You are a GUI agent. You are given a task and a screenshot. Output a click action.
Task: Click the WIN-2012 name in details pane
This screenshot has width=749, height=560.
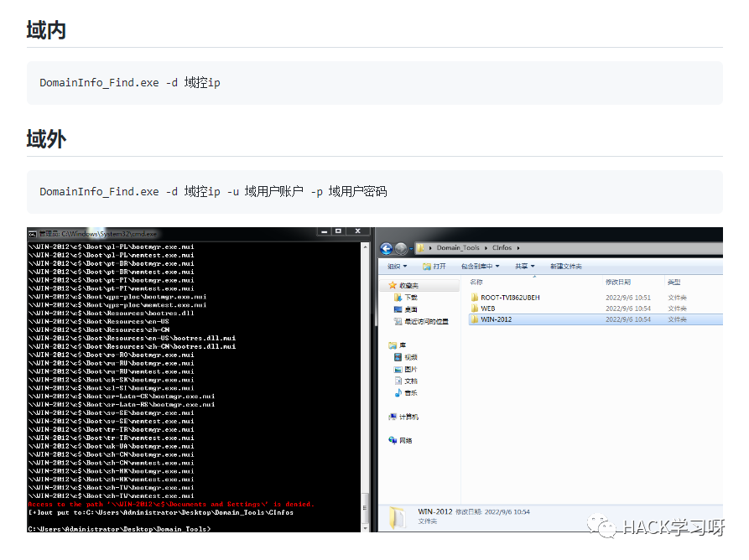[434, 511]
